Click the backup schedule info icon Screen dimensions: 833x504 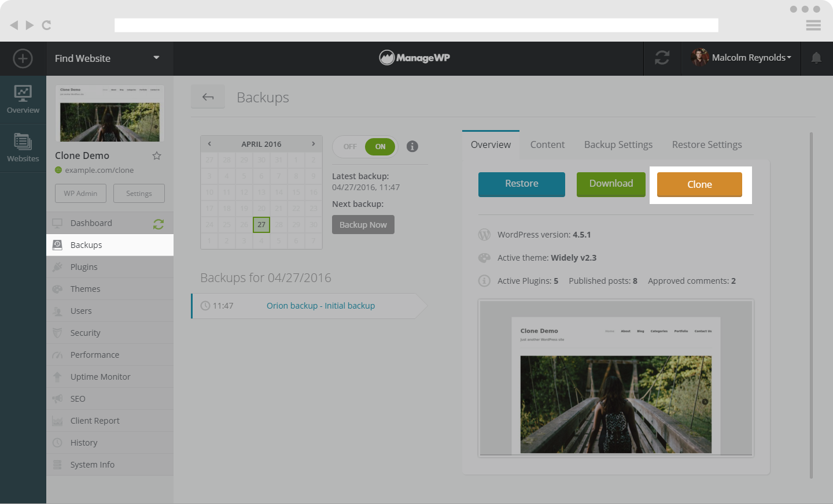[412, 146]
